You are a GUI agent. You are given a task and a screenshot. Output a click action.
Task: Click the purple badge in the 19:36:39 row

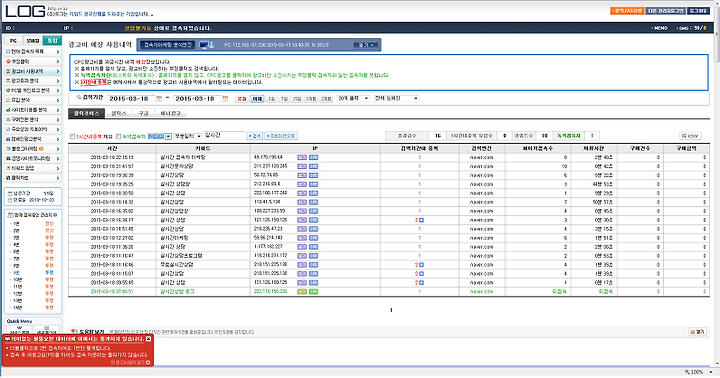point(302,175)
